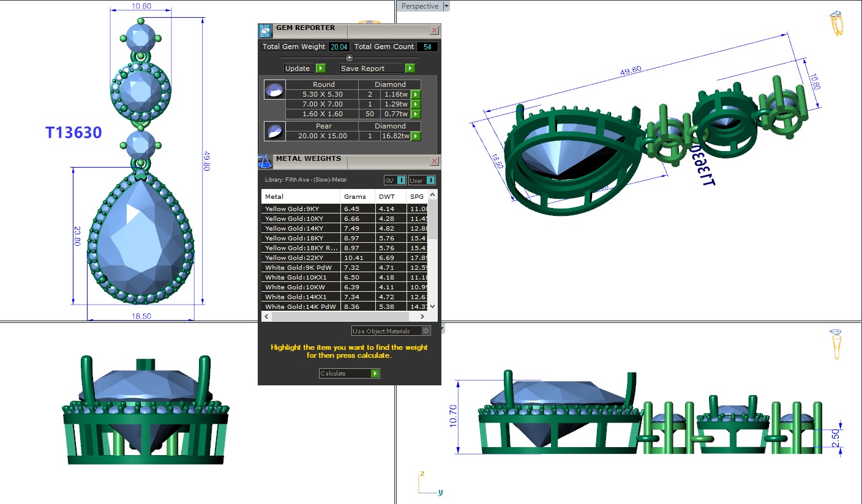The image size is (862, 504).
Task: Click the Update button
Action: [x=304, y=69]
